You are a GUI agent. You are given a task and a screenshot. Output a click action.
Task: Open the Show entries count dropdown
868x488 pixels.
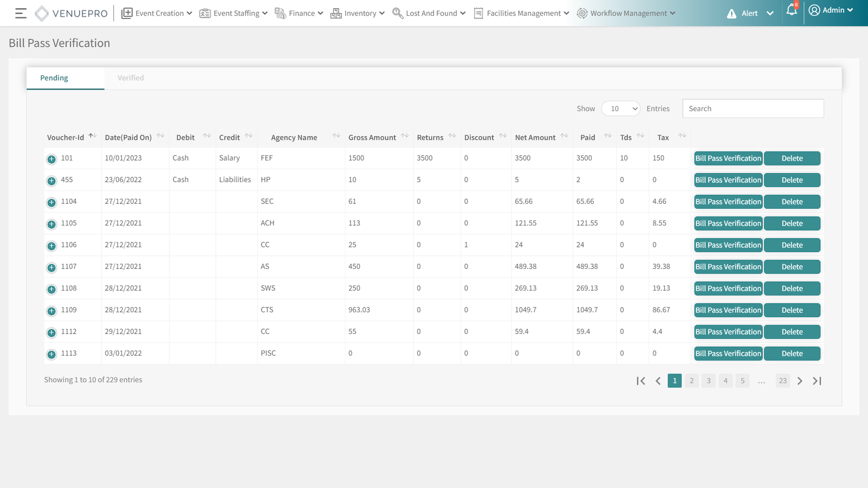621,108
